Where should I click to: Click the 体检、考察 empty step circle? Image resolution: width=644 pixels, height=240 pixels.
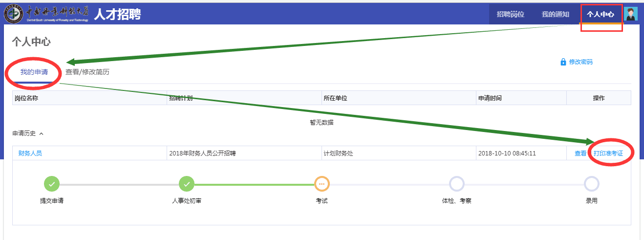[456, 184]
